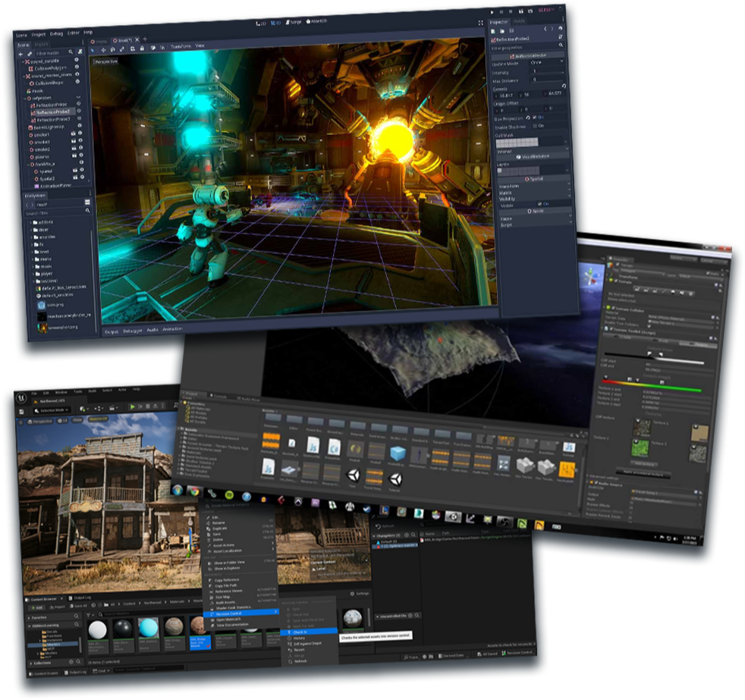Image resolution: width=745 pixels, height=700 pixels.
Task: Expand the addons folder in FileSystem
Action: tap(30, 222)
